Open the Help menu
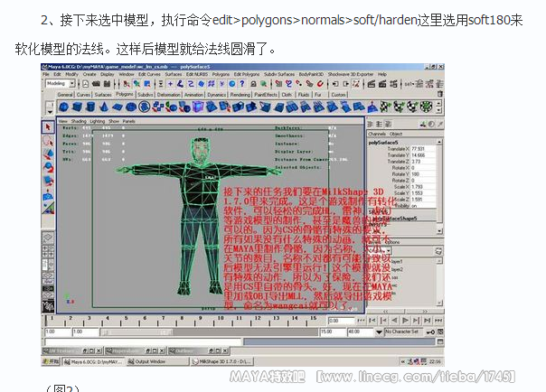This screenshot has width=546, height=392. click(382, 74)
